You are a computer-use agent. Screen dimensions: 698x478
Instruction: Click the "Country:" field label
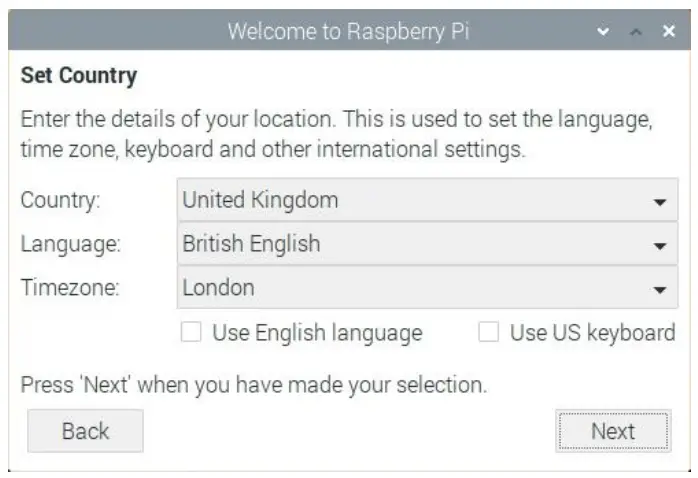pos(61,200)
